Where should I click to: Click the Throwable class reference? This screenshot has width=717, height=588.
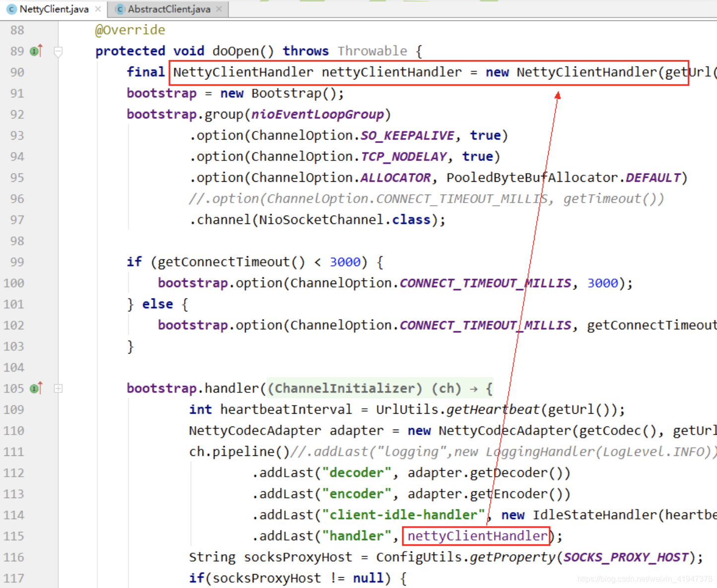pyautogui.click(x=372, y=51)
